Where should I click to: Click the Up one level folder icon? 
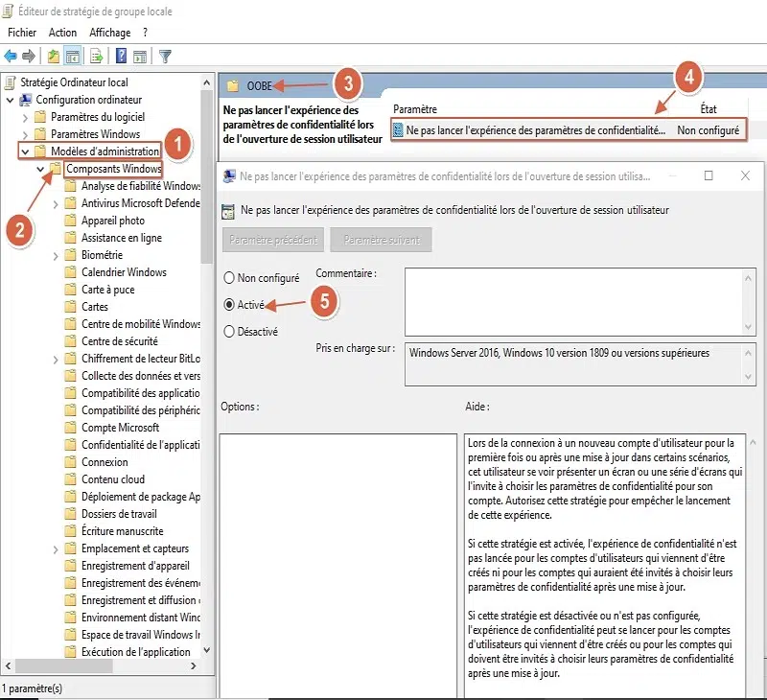click(x=54, y=56)
